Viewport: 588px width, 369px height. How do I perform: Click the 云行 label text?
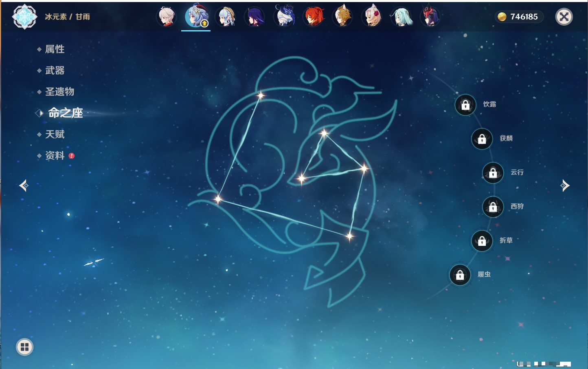(x=517, y=172)
